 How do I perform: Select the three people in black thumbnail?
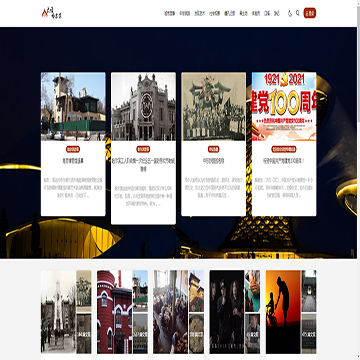[x=227, y=312]
